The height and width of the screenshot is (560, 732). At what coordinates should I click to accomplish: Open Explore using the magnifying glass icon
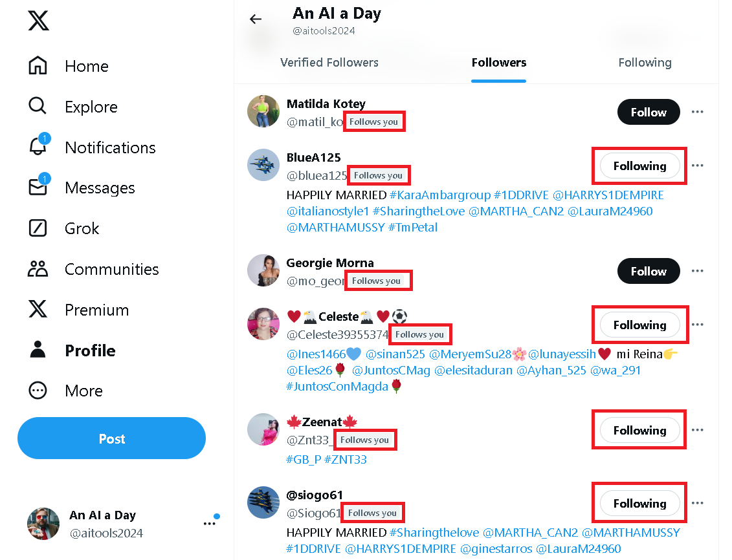91,107
